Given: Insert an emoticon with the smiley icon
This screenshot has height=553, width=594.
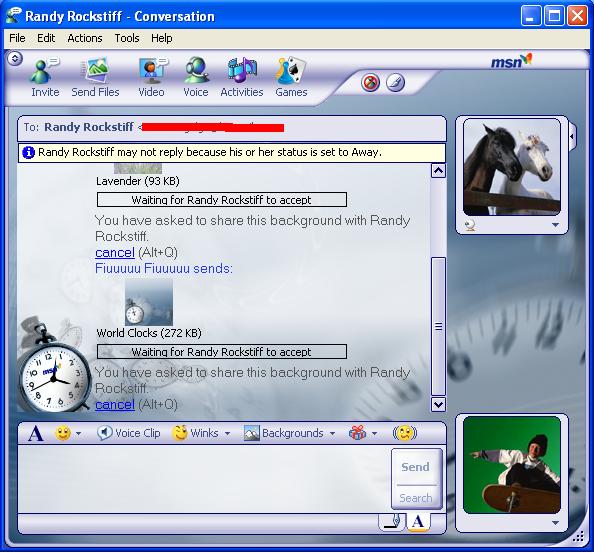Looking at the screenshot, I should pos(63,433).
